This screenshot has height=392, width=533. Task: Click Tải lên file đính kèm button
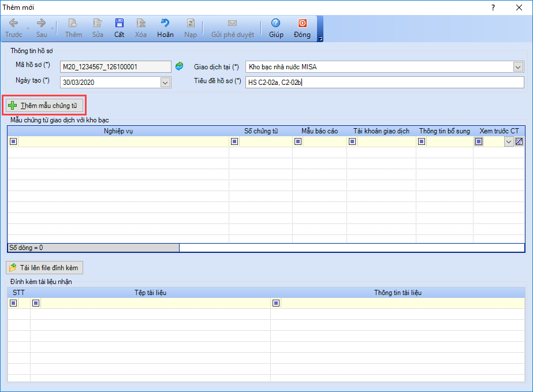pyautogui.click(x=44, y=268)
